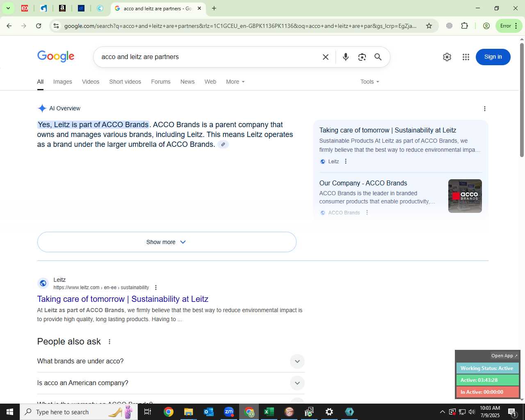Open the volume control in tray
The height and width of the screenshot is (420, 525).
[472, 412]
